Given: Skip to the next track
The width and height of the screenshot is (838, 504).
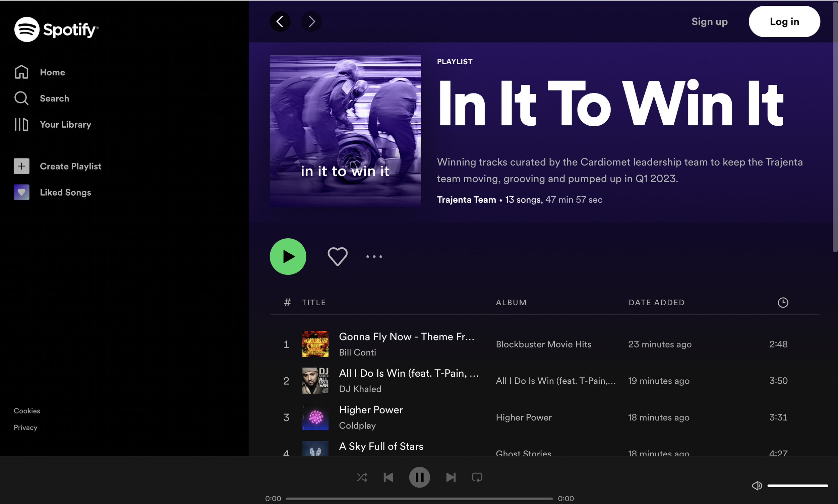Looking at the screenshot, I should click(451, 477).
